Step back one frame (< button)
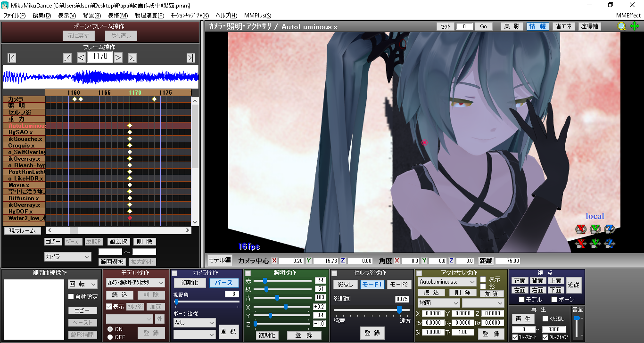The image size is (644, 343). [81, 57]
